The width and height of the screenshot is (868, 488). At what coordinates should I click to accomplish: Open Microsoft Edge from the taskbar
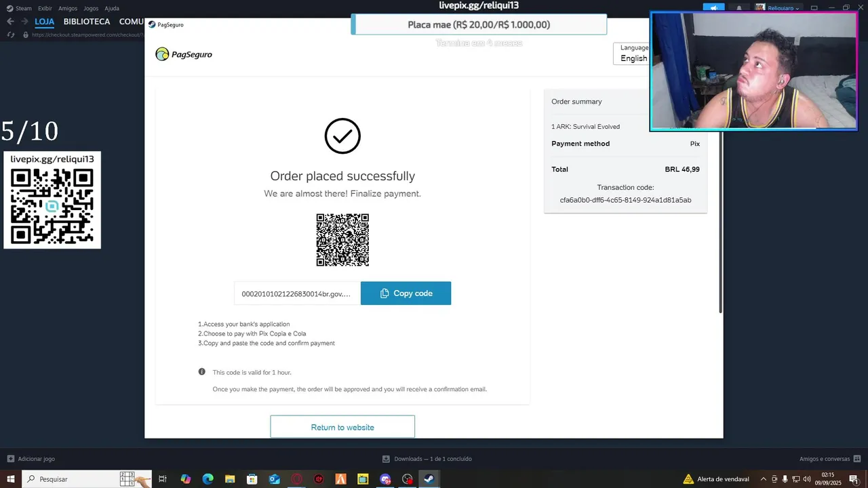coord(208,479)
